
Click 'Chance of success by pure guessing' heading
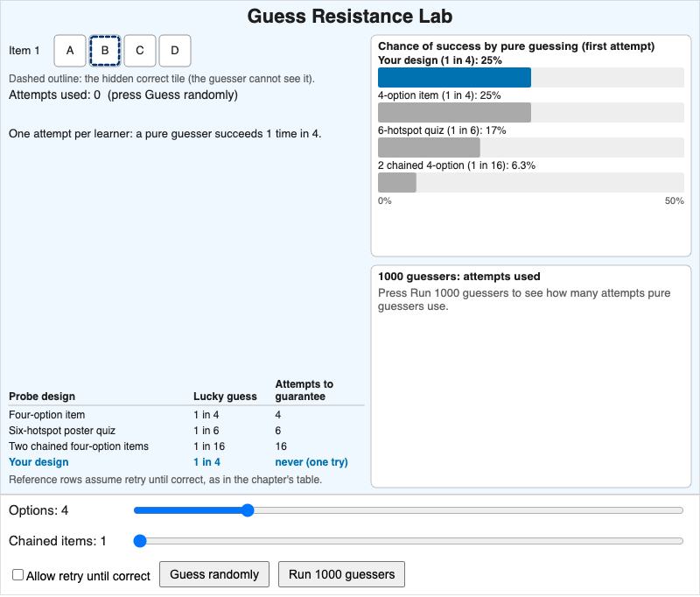(516, 46)
